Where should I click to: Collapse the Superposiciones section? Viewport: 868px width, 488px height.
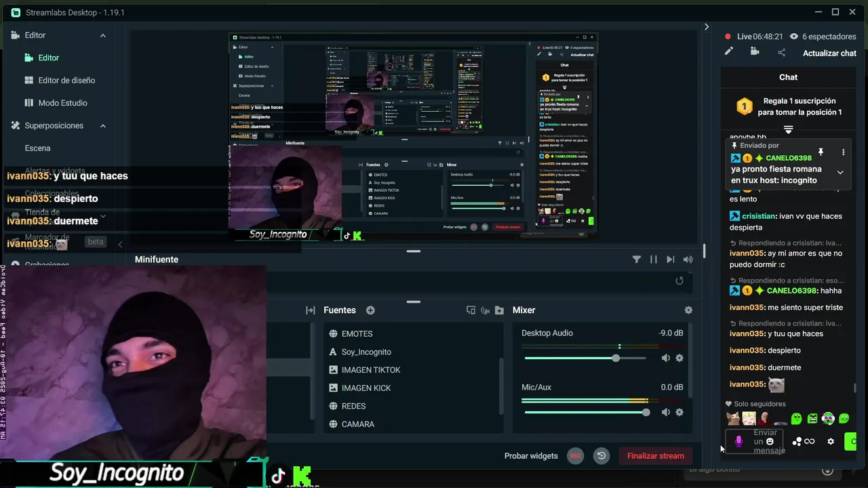click(103, 125)
